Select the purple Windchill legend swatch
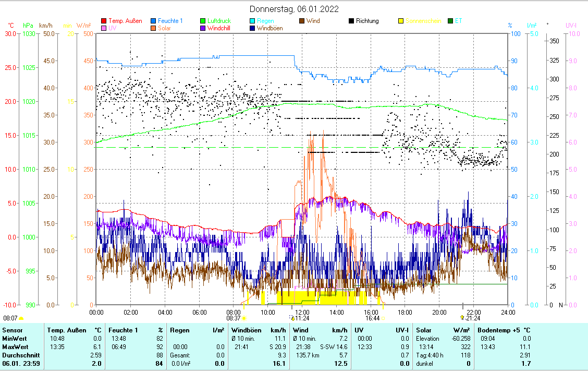 (x=203, y=28)
